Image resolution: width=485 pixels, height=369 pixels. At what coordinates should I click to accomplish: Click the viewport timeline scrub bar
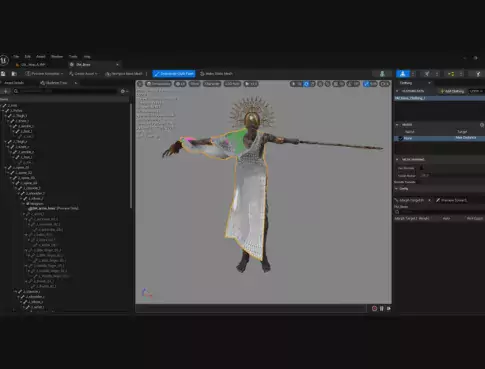[x=251, y=309]
